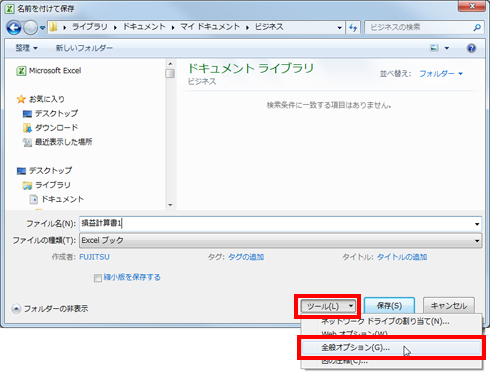The image size is (490, 372).
Task: Select デスクトップ under お気に入り
Action: pos(50,114)
